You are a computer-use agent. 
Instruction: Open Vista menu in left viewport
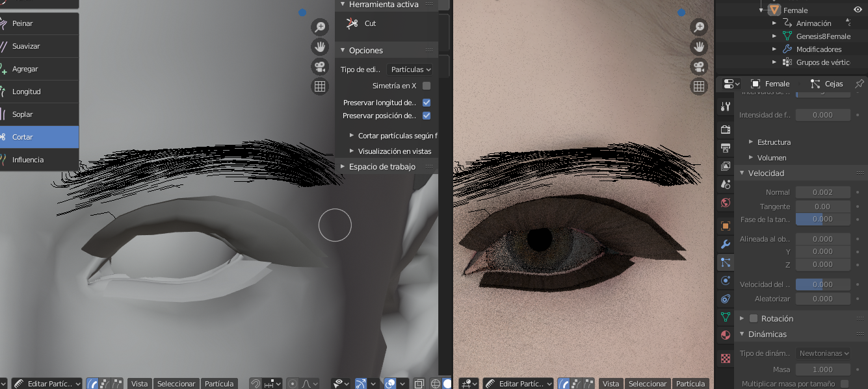point(139,384)
